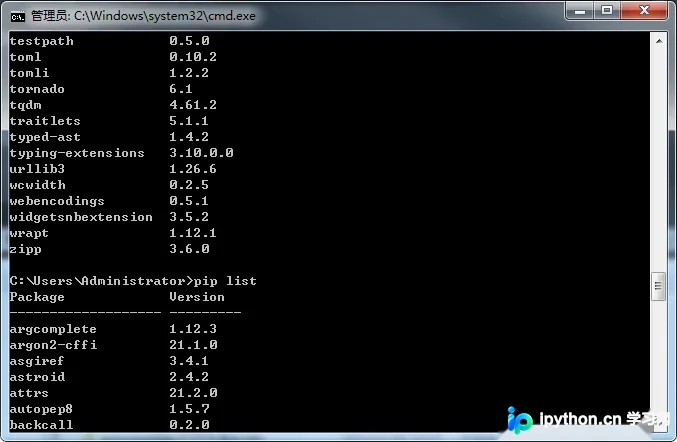
Task: Maximize the cmd.exe window
Action: pyautogui.click(x=607, y=10)
